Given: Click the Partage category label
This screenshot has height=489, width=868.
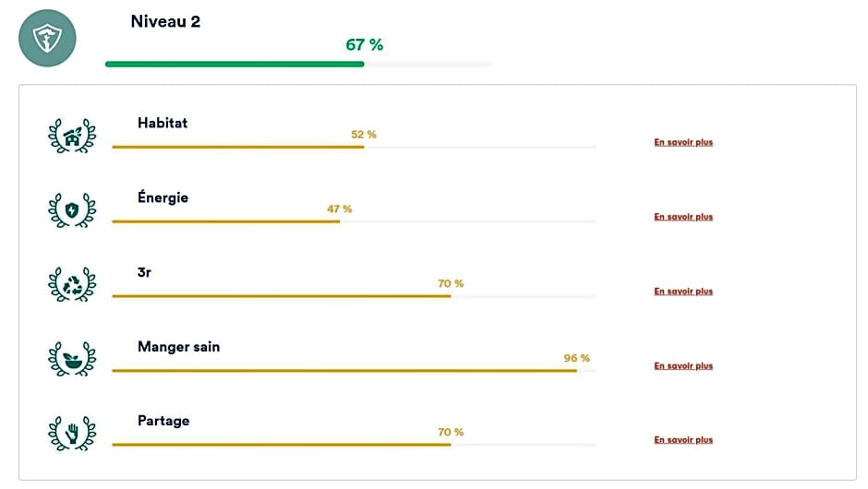Looking at the screenshot, I should (163, 421).
